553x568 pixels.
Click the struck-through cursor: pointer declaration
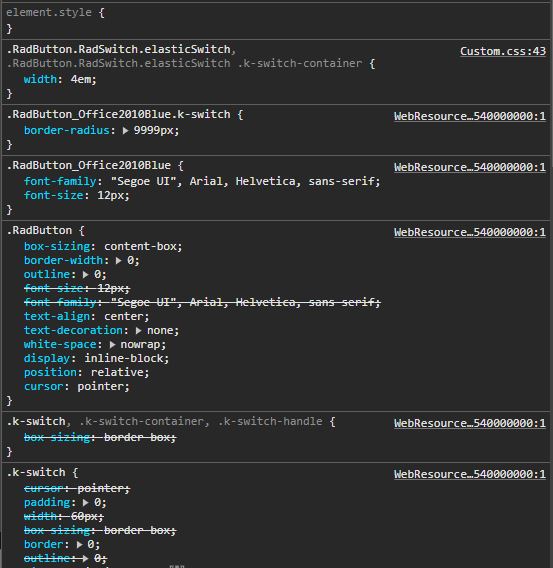click(x=77, y=489)
